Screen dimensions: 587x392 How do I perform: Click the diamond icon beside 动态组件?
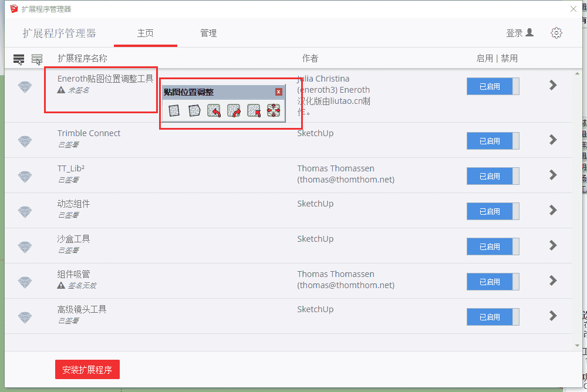(x=25, y=211)
